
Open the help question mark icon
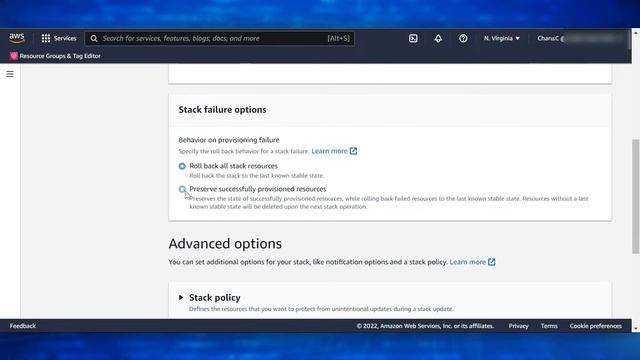(x=463, y=38)
